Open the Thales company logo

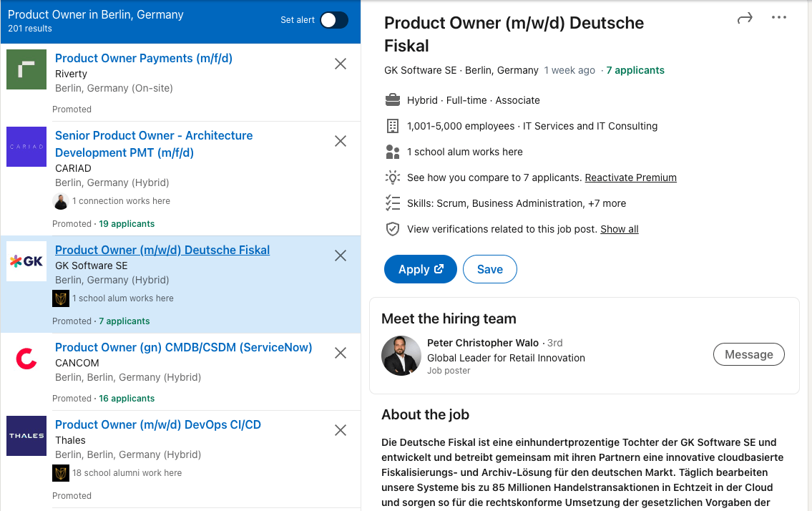click(26, 436)
